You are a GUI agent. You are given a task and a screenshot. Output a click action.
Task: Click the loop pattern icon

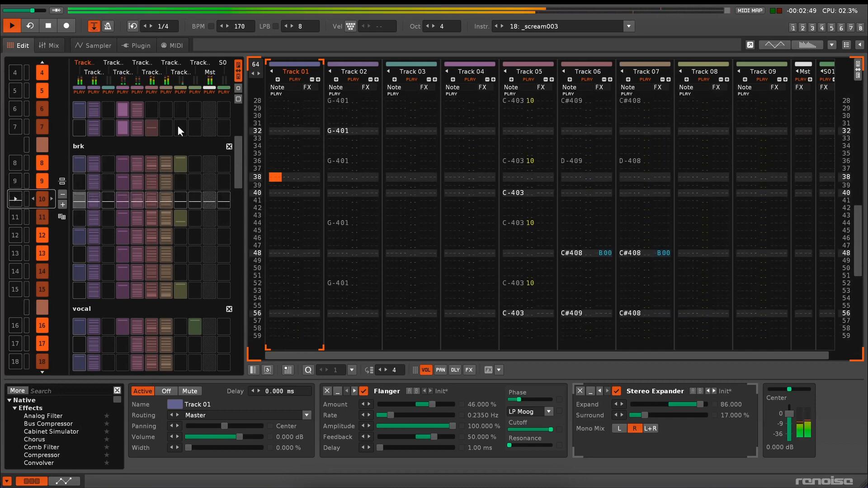pos(30,26)
